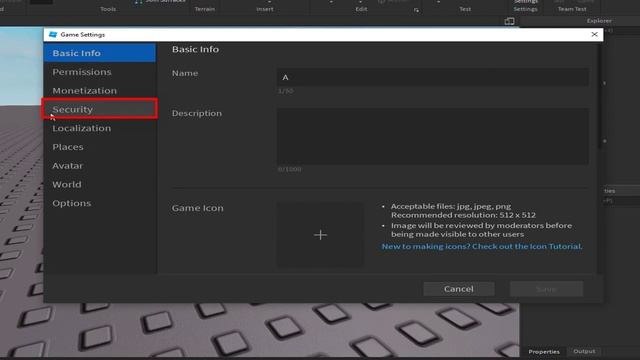This screenshot has height=360, width=640.
Task: Click into the game Name field
Action: [x=433, y=77]
